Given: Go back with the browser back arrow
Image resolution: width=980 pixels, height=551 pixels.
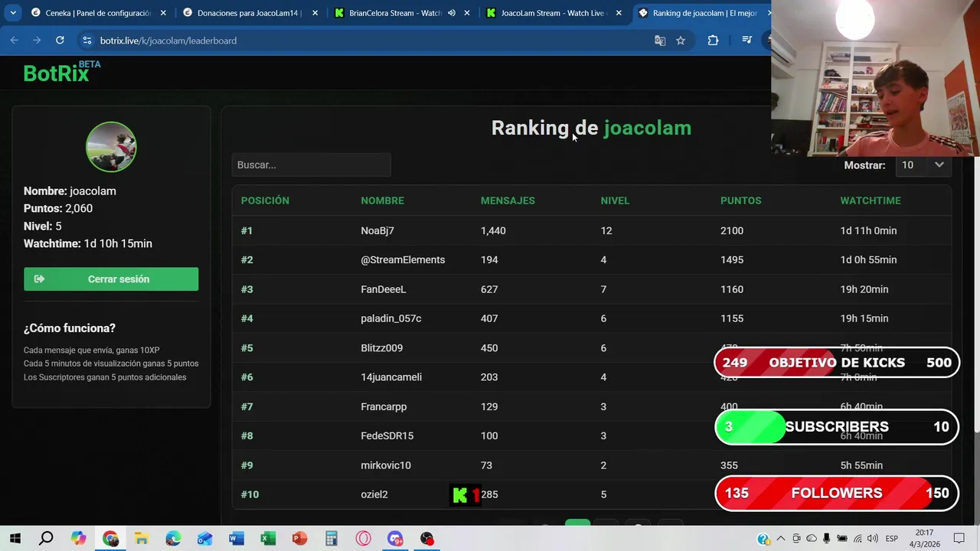Looking at the screenshot, I should 14,41.
